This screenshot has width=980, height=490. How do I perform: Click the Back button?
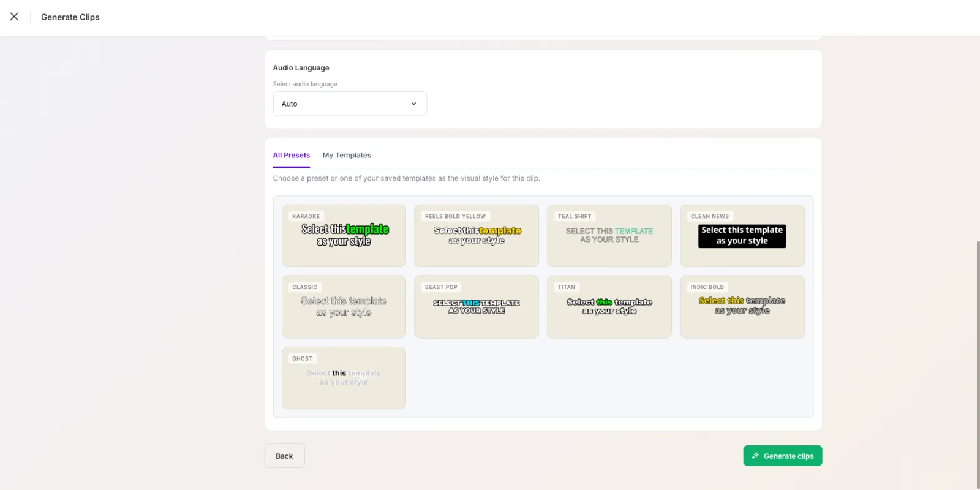284,456
